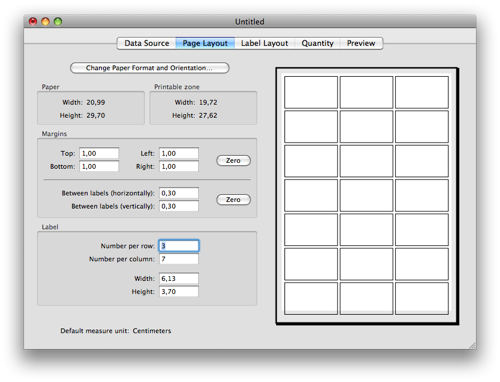Screen dimensions: 500x382
Task: Click the Number per column field
Action: click(x=179, y=259)
